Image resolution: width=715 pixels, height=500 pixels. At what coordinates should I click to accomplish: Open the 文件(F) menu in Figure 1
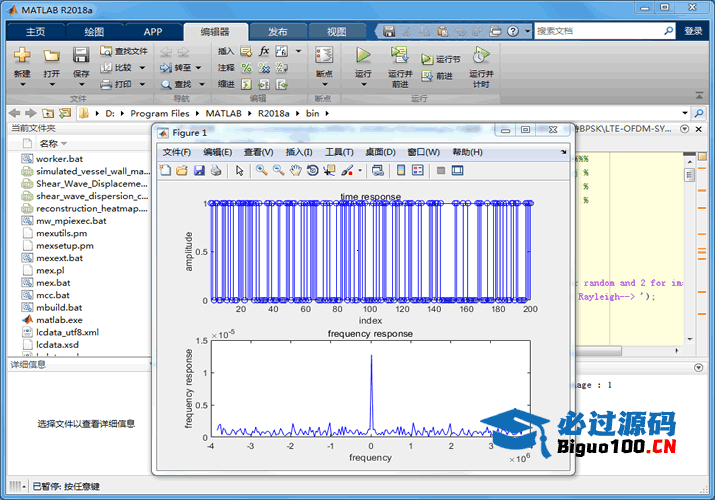click(176, 152)
